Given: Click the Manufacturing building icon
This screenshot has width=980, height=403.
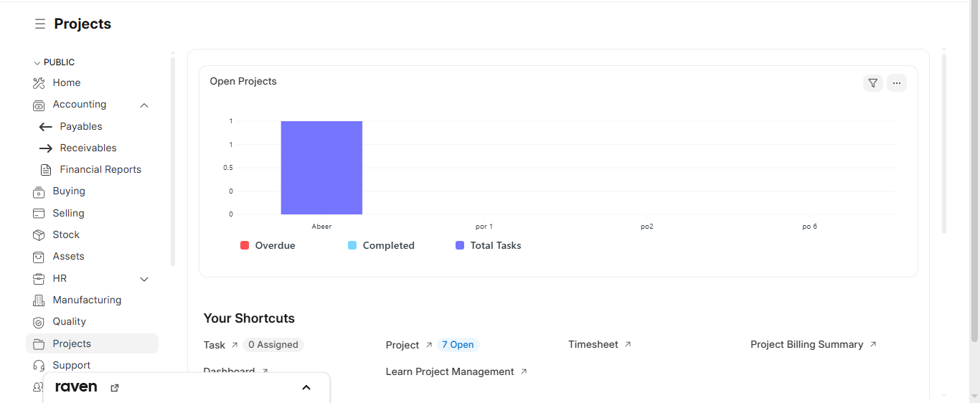Looking at the screenshot, I should coord(39,300).
